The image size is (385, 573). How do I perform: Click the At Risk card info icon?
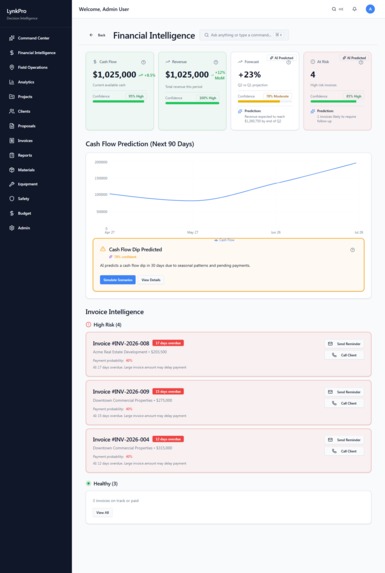361,62
